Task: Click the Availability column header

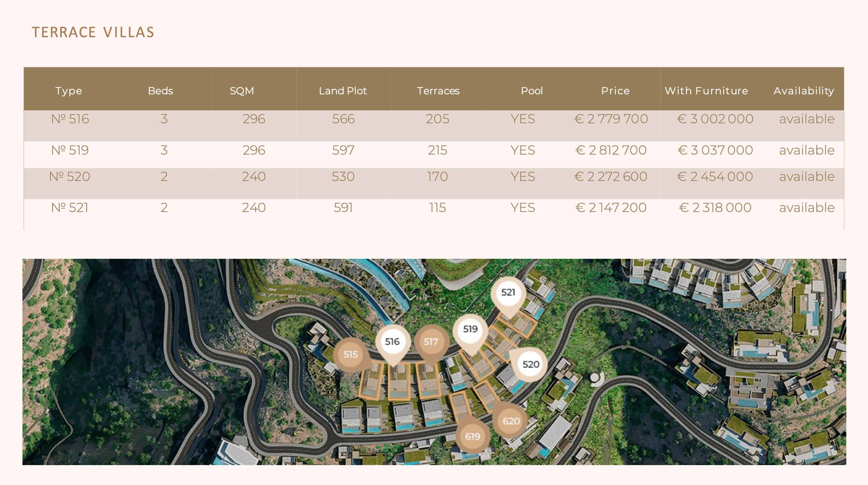Action: pyautogui.click(x=804, y=91)
